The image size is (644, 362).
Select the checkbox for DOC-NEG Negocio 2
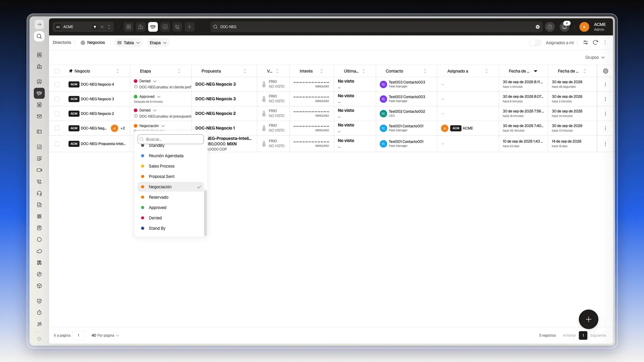pos(57,114)
